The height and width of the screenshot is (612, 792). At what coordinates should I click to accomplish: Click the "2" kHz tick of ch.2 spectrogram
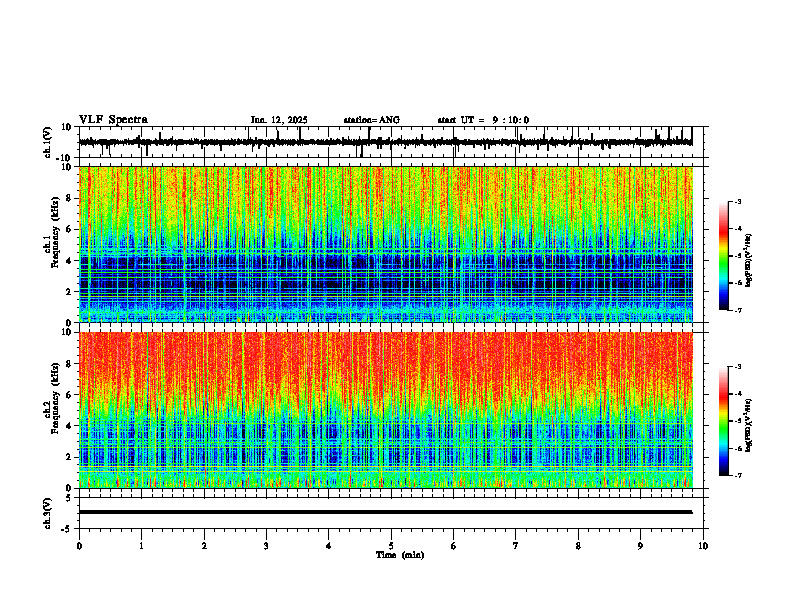click(70, 457)
